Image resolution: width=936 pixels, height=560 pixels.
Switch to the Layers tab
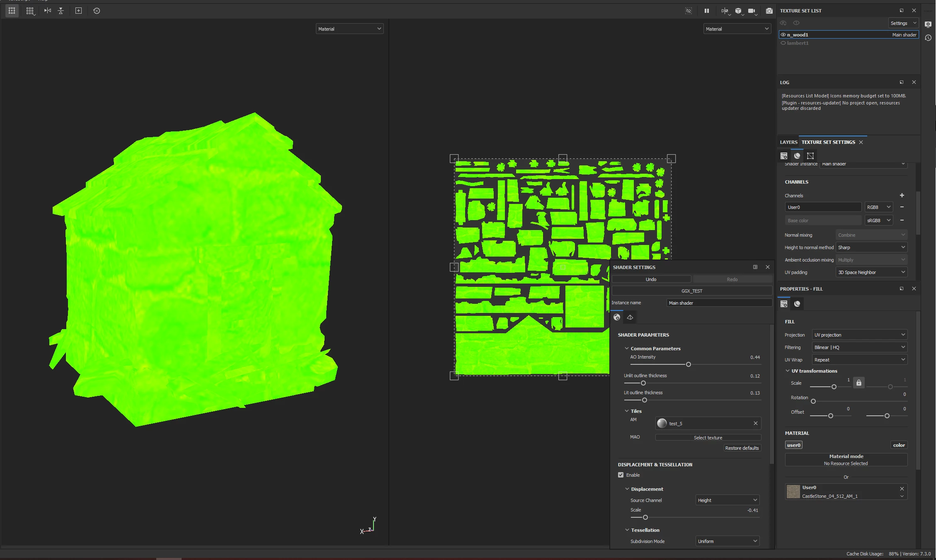788,142
